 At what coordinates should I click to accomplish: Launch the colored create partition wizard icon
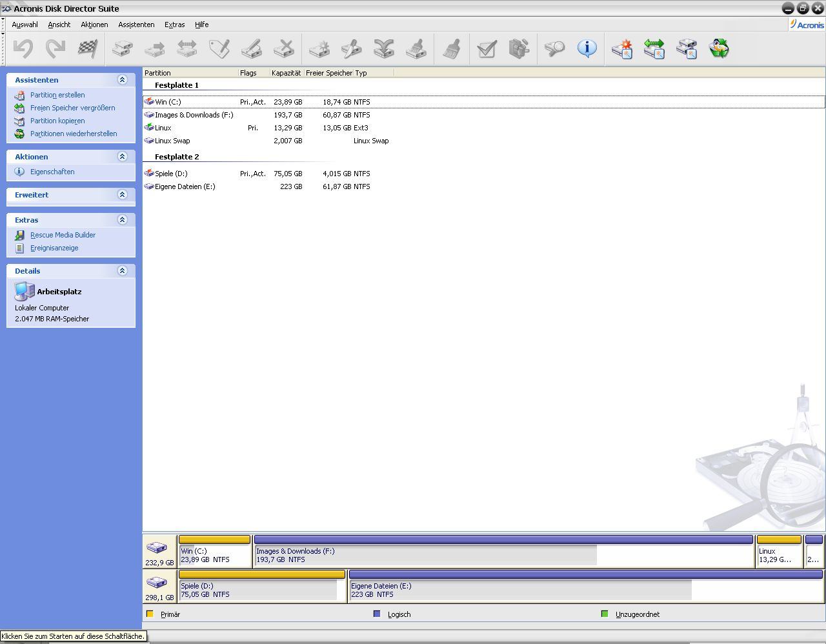pyautogui.click(x=622, y=48)
